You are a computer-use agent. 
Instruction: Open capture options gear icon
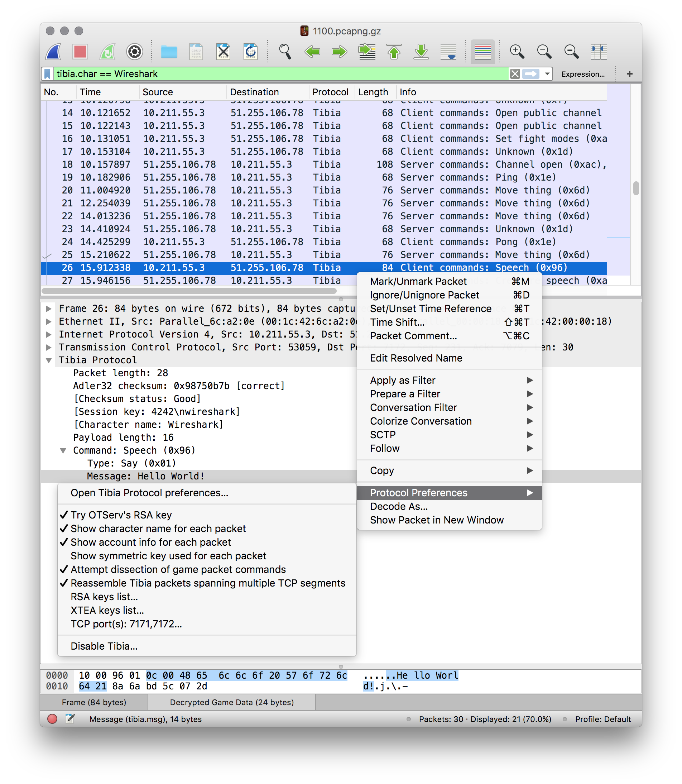click(x=135, y=51)
